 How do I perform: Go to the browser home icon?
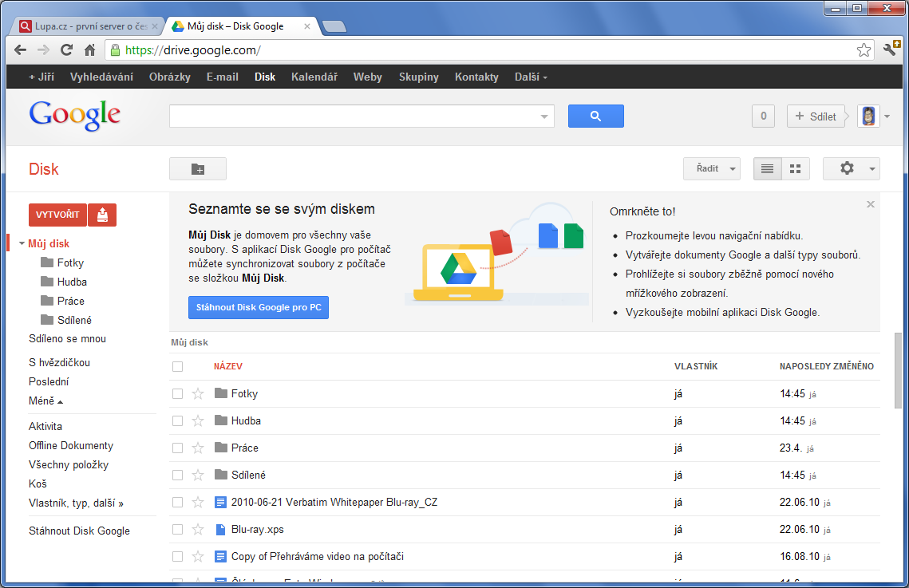click(x=90, y=49)
